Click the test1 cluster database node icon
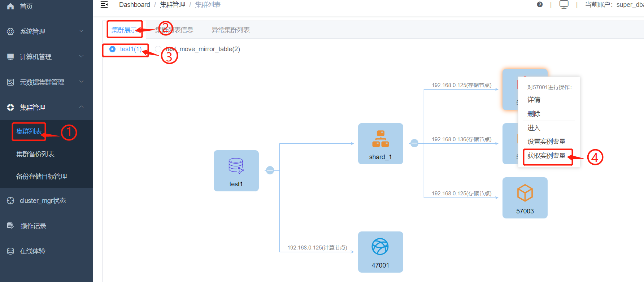644x282 pixels. pos(236,166)
